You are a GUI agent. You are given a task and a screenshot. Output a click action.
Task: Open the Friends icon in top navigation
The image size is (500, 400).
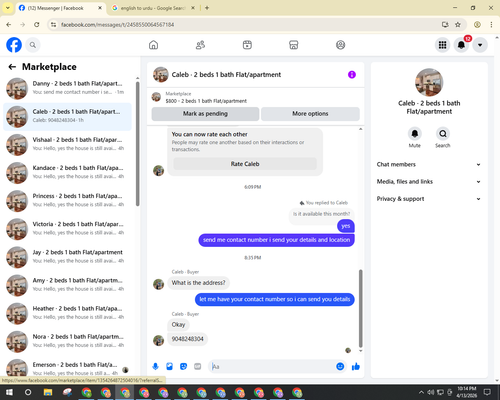200,45
